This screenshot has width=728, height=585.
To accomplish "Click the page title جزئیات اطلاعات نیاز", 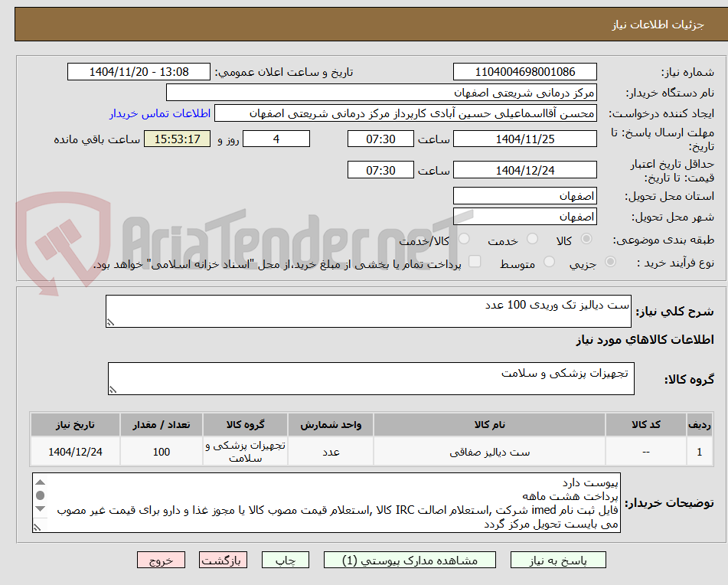I will point(658,25).
